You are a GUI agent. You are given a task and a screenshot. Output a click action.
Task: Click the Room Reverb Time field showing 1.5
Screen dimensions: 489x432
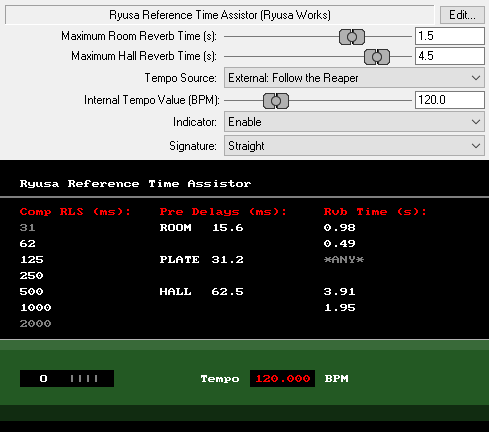click(449, 36)
